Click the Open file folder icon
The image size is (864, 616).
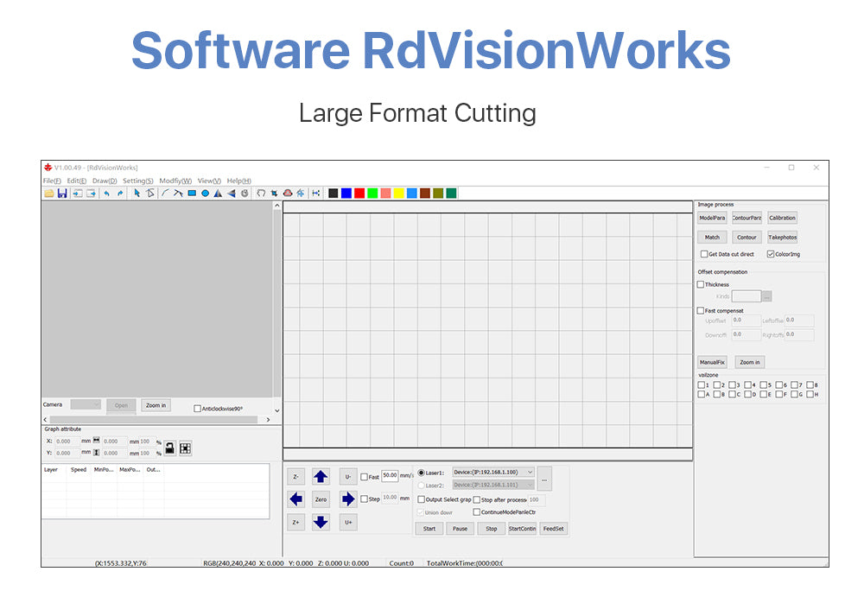click(49, 194)
